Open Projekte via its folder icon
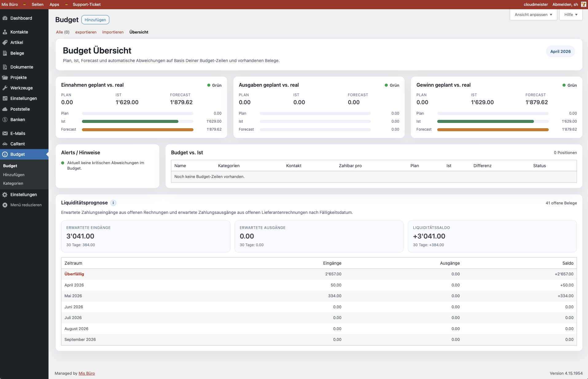Image resolution: width=588 pixels, height=379 pixels. click(5, 77)
